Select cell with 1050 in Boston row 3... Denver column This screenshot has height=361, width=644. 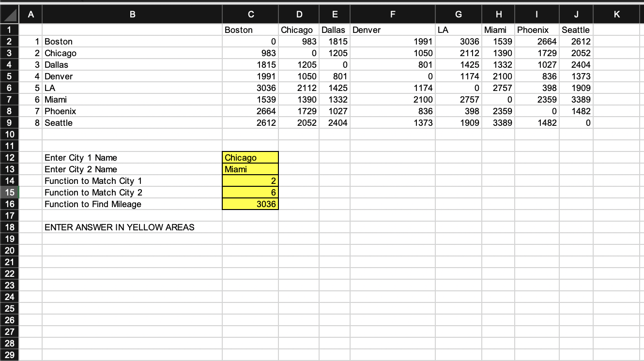[x=393, y=53]
